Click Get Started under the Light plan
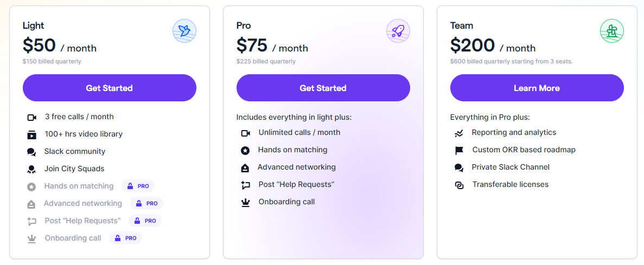The width and height of the screenshot is (644, 265). 109,88
